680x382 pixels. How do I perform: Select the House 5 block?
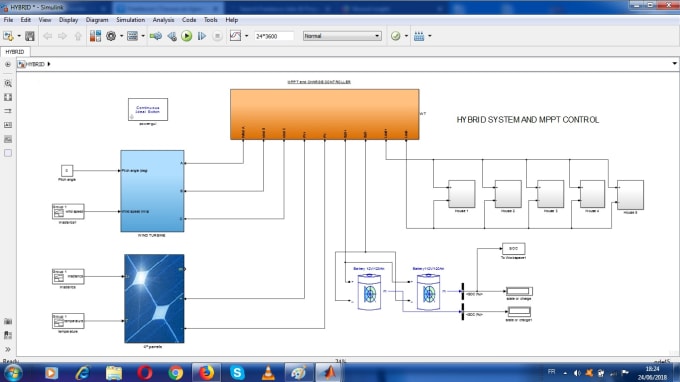coord(631,195)
